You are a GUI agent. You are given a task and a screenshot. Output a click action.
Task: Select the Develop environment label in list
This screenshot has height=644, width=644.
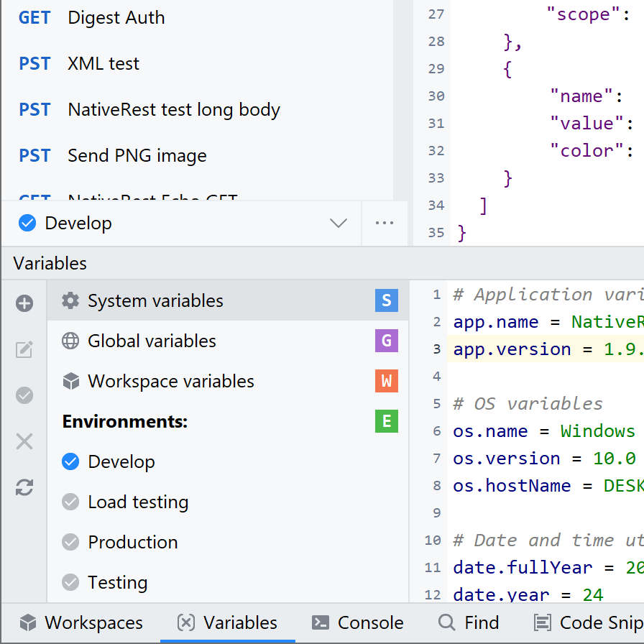[x=121, y=462]
